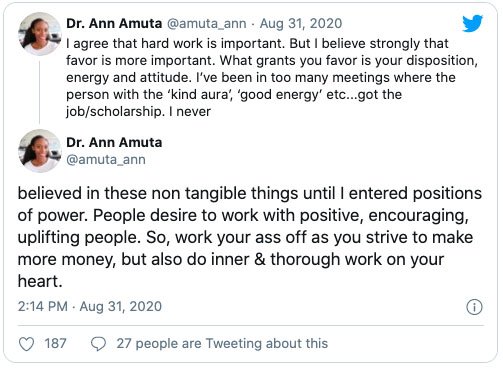Click the 187 likes count

(55, 344)
